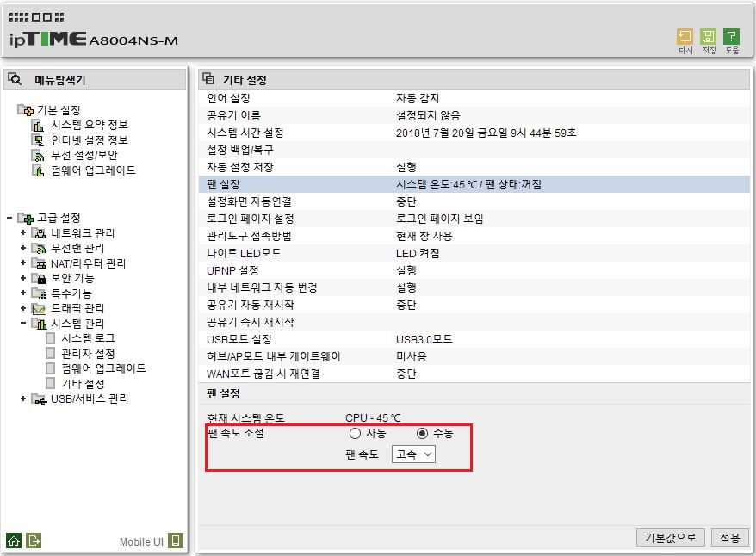Expand the 네트워크 관리 tree node
Image resolution: width=756 pixels, height=556 pixels.
pos(23,232)
